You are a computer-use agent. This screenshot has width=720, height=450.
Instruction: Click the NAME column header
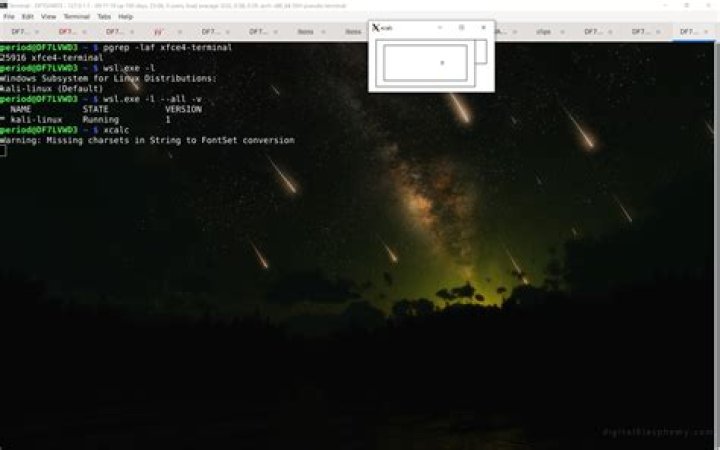tap(21, 109)
